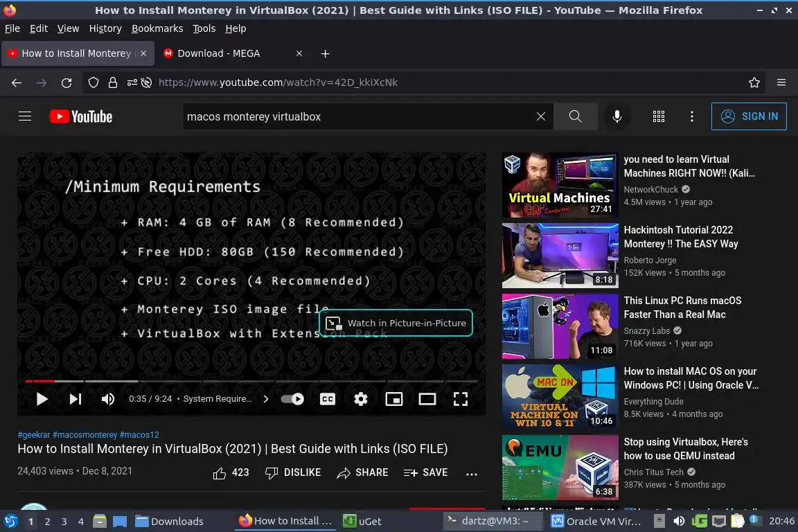Open the Edit menu
The image size is (798, 532).
click(x=39, y=28)
